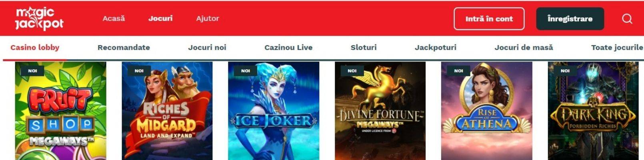Image resolution: width=644 pixels, height=160 pixels.
Task: Select the Jocuri de masă tab
Action: pyautogui.click(x=524, y=48)
